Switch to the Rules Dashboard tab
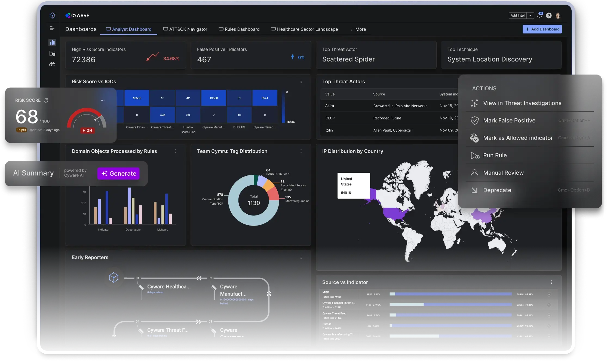Viewport: 607px width, 364px height. [242, 29]
